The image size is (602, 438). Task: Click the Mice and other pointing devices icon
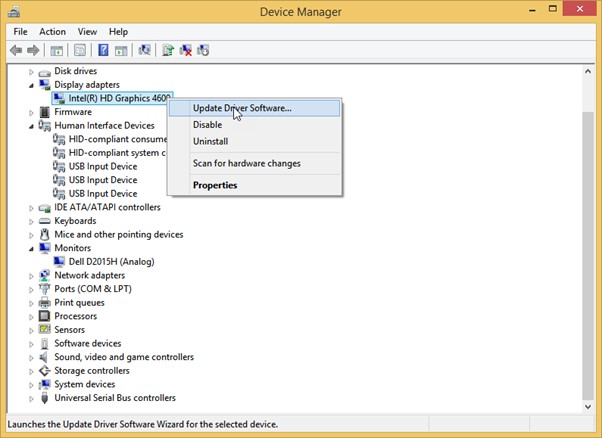45,234
